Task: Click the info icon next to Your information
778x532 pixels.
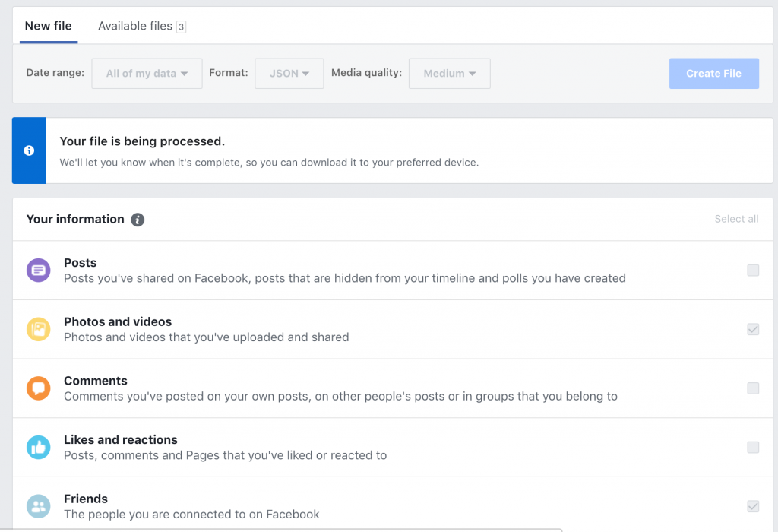Action: click(x=138, y=220)
